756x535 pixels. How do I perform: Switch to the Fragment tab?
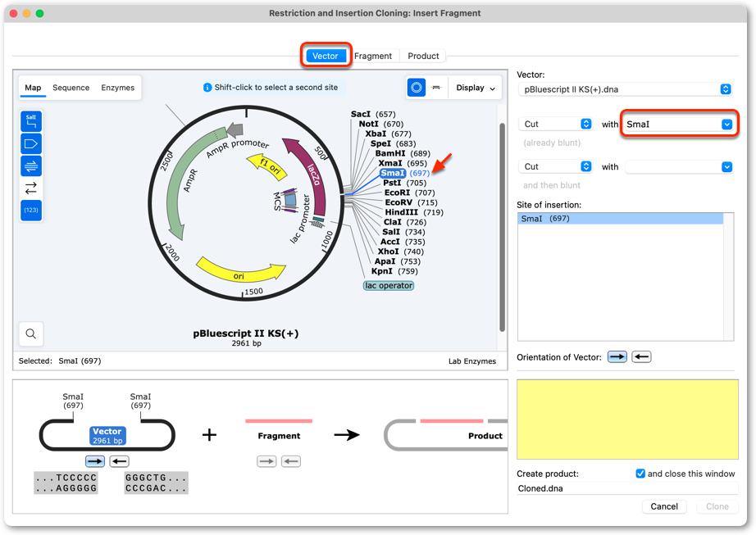373,56
